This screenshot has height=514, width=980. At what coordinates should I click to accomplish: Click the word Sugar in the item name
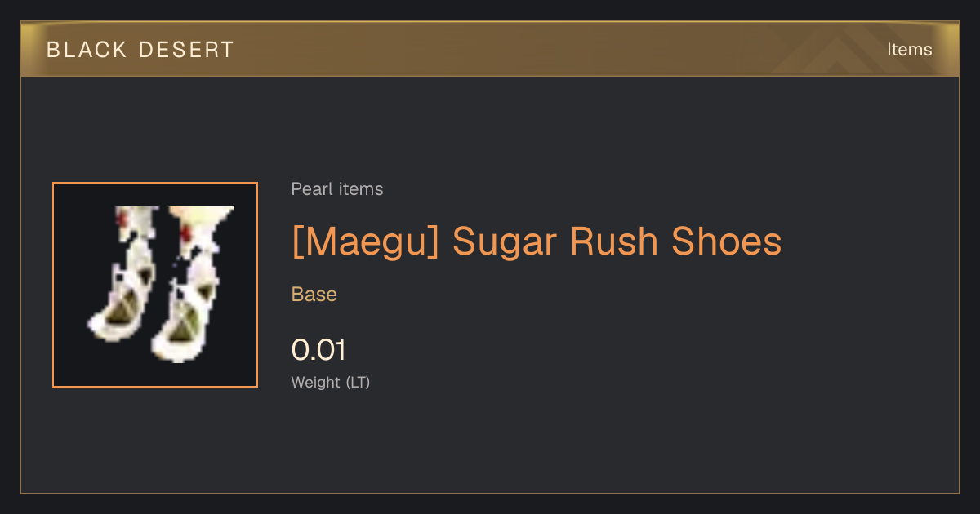pyautogui.click(x=506, y=241)
